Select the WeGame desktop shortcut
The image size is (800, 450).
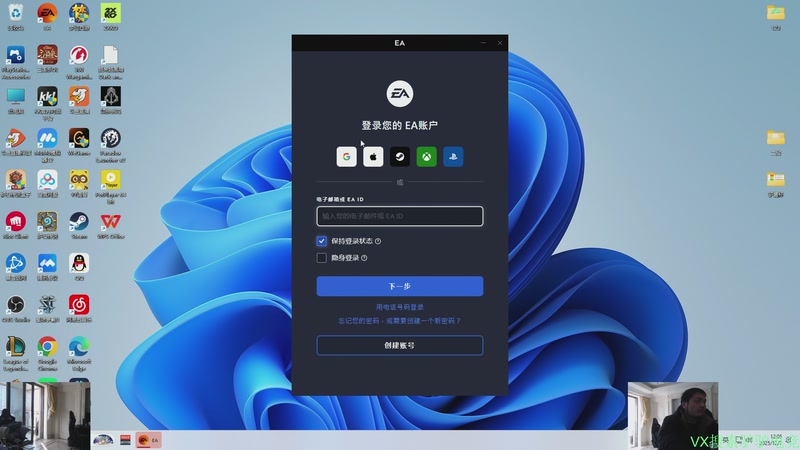pyautogui.click(x=79, y=142)
